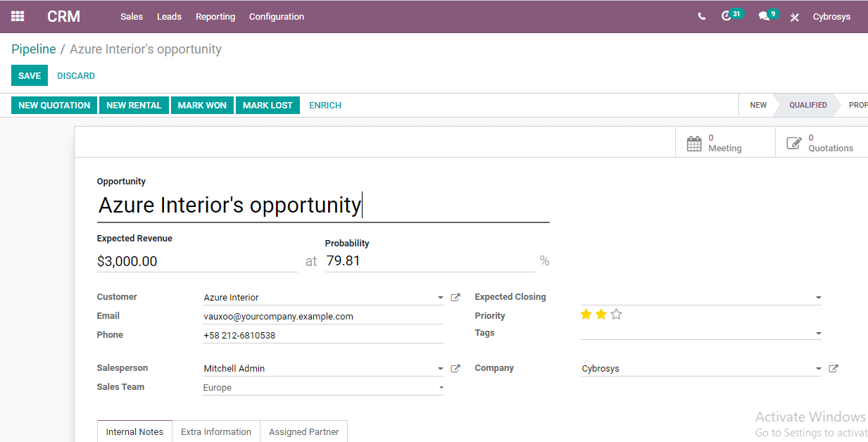Image resolution: width=868 pixels, height=442 pixels.
Task: Open Customer external link icon
Action: 455,298
